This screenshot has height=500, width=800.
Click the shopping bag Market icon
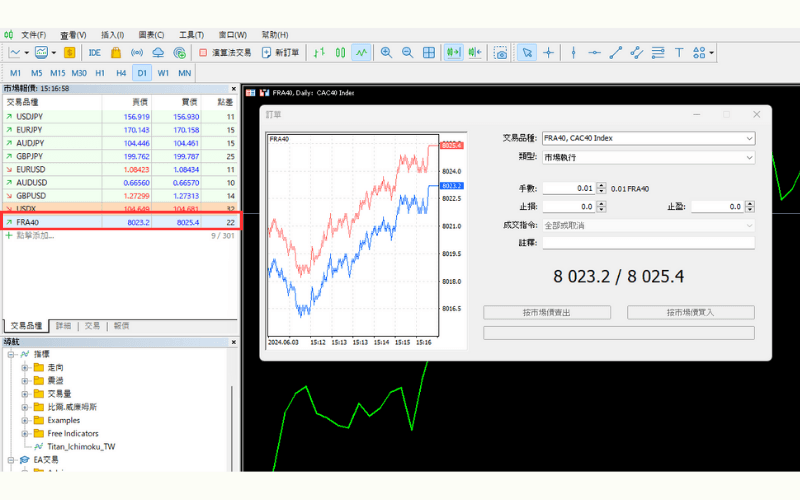116,52
